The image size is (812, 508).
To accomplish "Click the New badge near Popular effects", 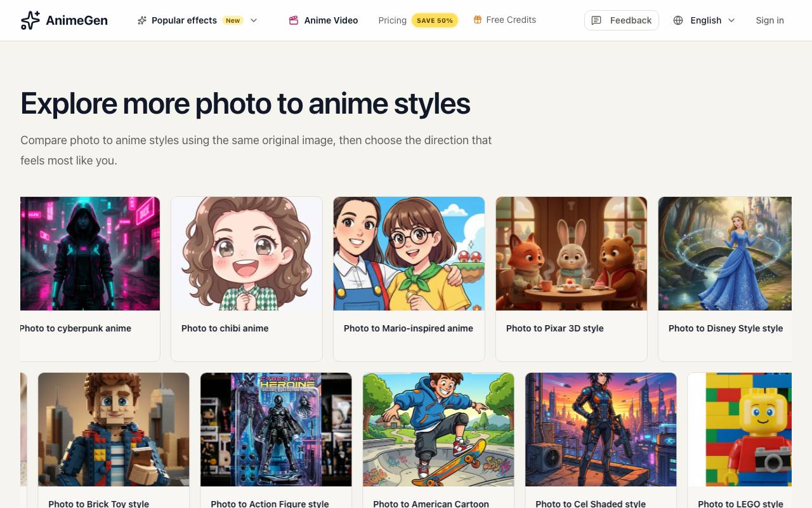I will [x=233, y=20].
